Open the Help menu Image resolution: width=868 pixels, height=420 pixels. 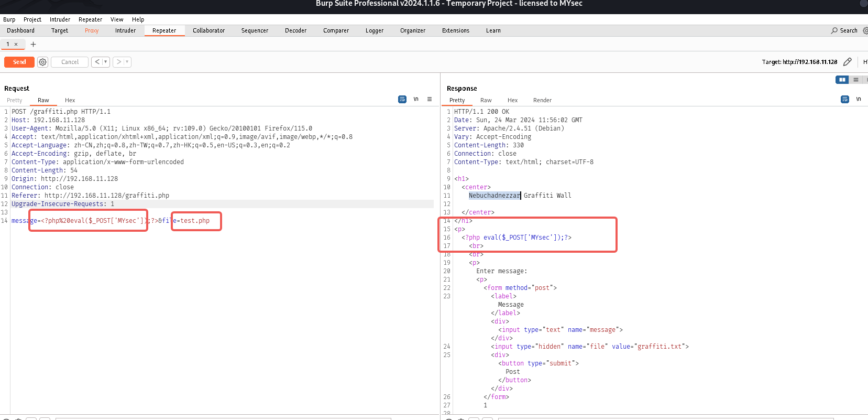138,19
